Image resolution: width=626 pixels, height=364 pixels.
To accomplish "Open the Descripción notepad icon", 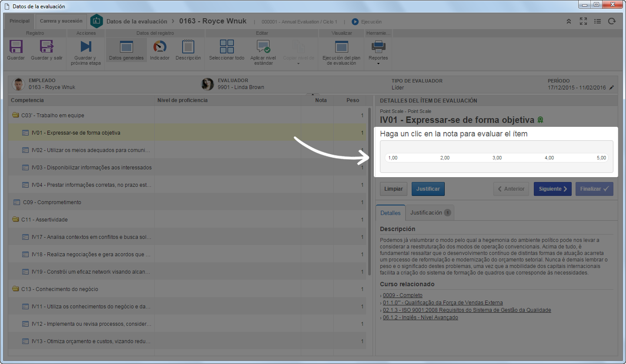I will pyautogui.click(x=188, y=47).
